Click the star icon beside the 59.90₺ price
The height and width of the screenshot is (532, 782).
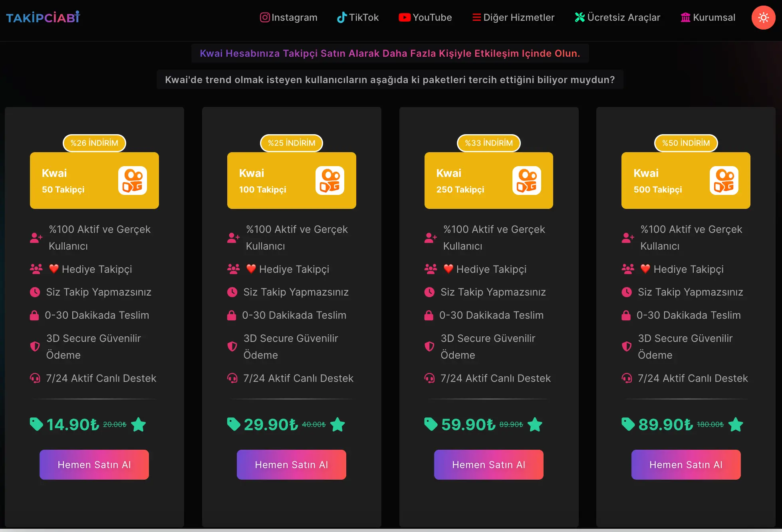(535, 424)
